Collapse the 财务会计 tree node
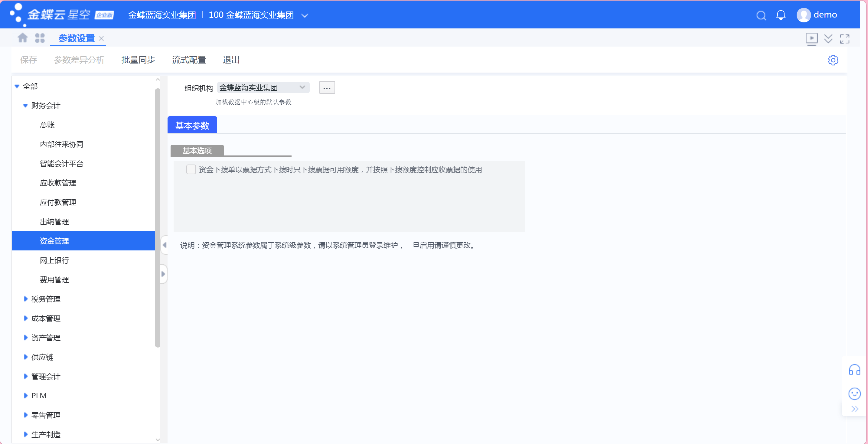Viewport: 868px width, 444px height. pos(25,106)
